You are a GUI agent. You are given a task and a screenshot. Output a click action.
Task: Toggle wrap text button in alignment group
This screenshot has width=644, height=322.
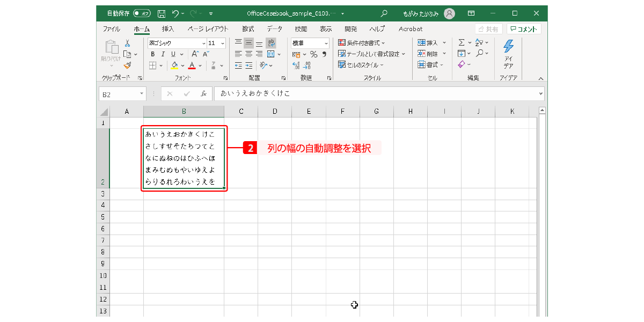[272, 43]
